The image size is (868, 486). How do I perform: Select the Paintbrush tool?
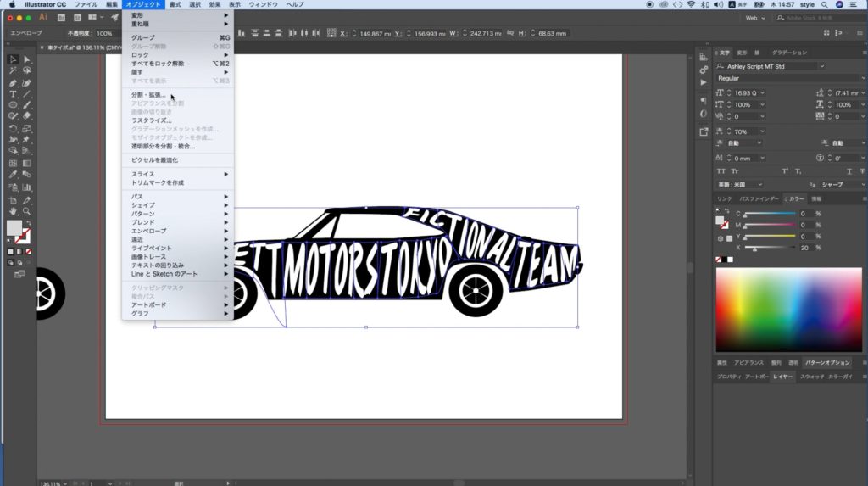(x=26, y=105)
